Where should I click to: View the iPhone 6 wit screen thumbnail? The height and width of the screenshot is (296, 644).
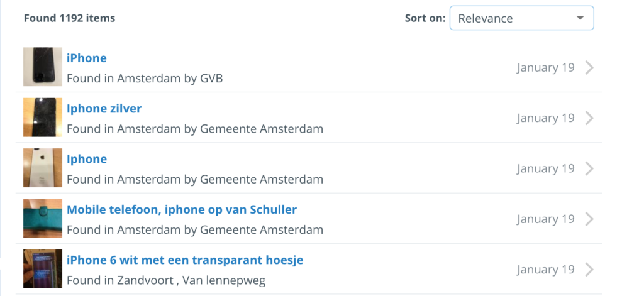click(43, 268)
